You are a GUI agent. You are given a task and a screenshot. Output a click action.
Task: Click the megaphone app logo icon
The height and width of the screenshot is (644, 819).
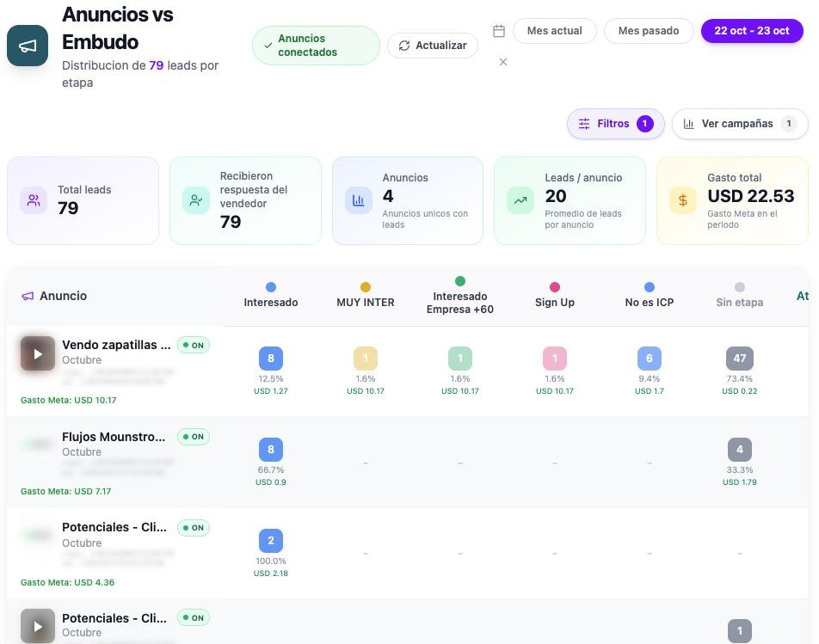[28, 46]
